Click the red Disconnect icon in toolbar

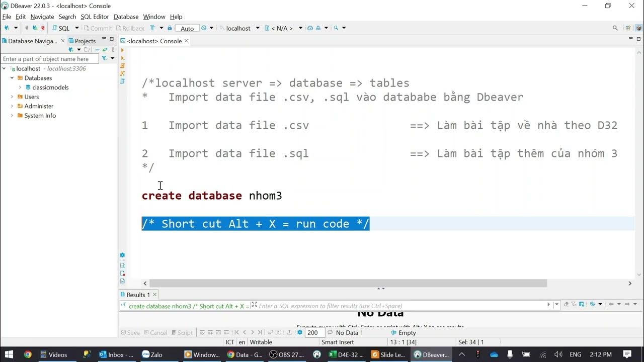[43, 28]
